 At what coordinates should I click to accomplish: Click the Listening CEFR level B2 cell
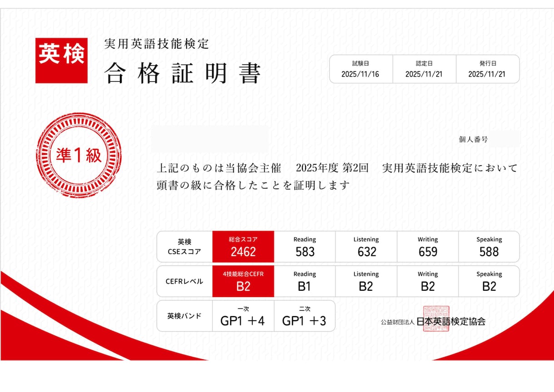(x=366, y=282)
